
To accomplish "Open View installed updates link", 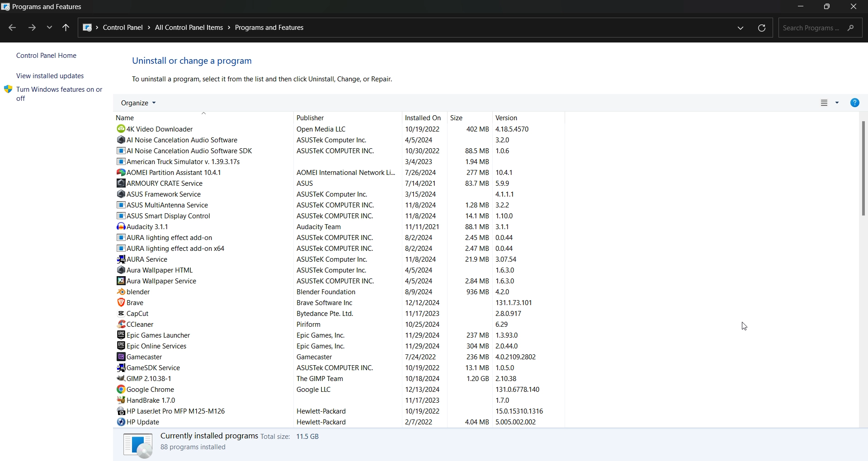I will [x=50, y=76].
